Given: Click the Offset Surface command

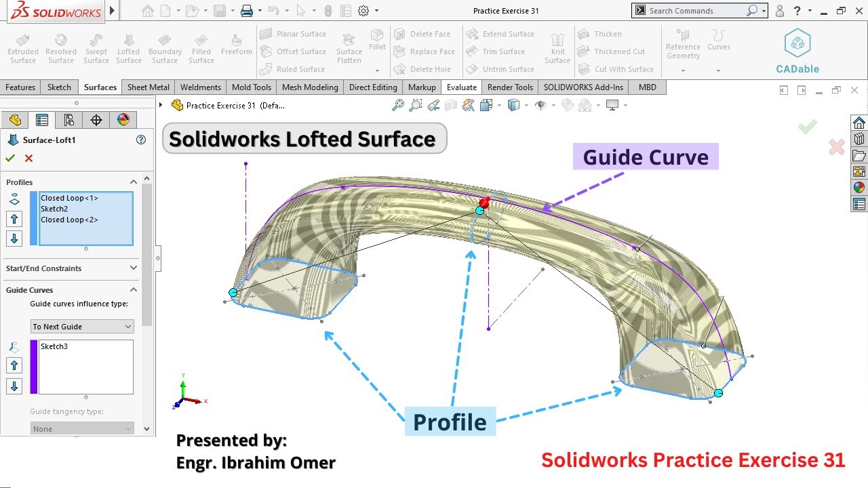Looking at the screenshot, I should coord(293,52).
